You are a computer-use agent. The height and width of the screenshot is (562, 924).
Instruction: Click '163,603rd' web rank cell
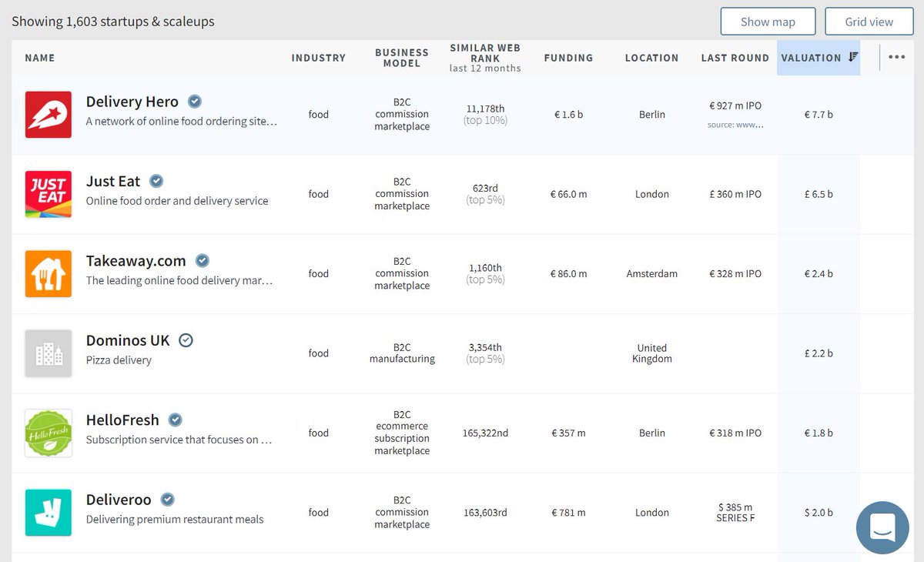486,513
